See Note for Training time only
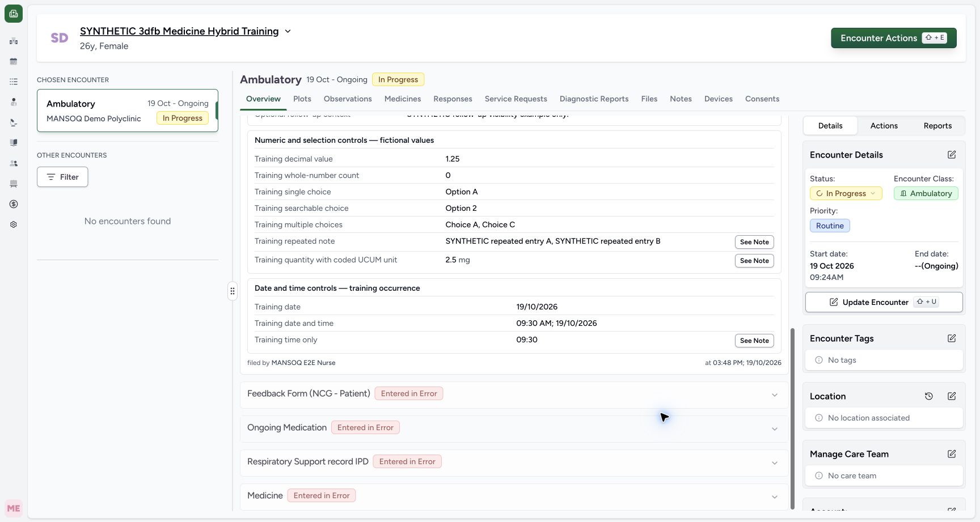Image resolution: width=980 pixels, height=522 pixels. point(754,341)
